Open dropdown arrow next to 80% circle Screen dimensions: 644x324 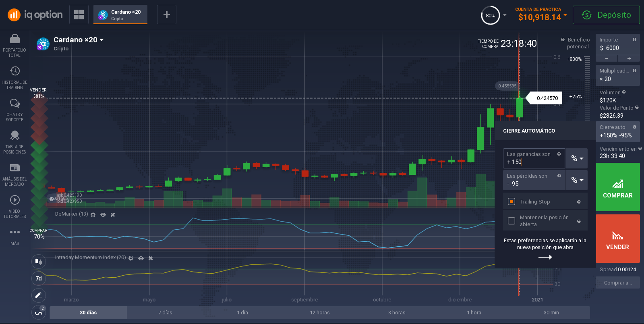[505, 15]
